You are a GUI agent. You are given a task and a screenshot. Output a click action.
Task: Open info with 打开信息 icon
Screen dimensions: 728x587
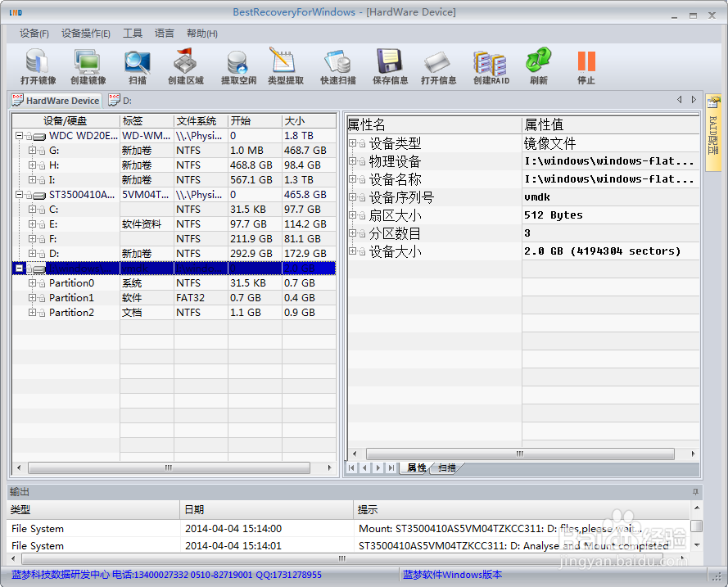(438, 67)
